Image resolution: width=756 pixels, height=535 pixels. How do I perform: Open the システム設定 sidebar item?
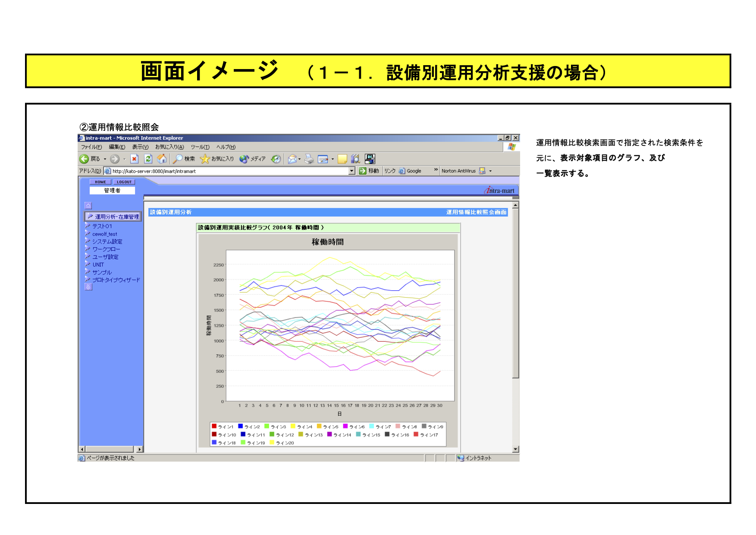coord(107,242)
